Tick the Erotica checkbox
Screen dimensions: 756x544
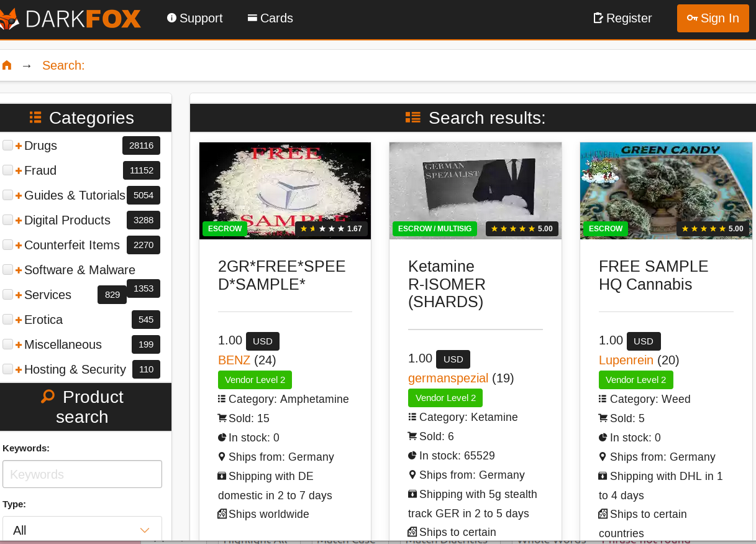coord(7,319)
